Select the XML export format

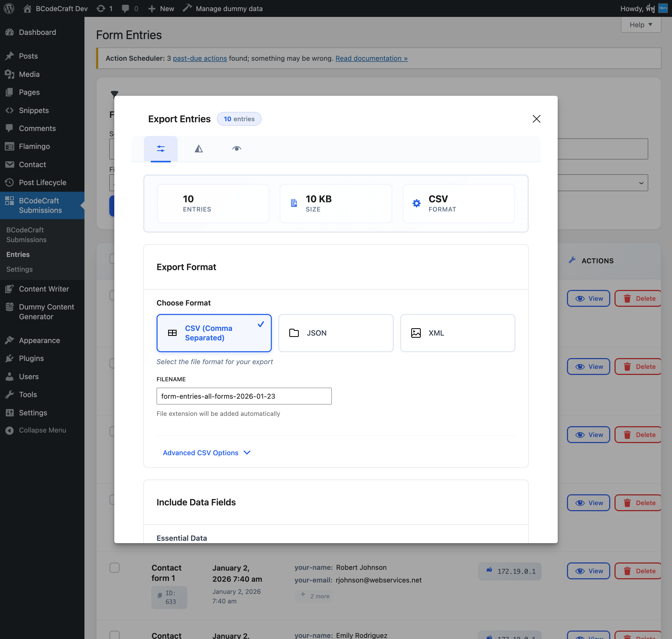pos(457,333)
